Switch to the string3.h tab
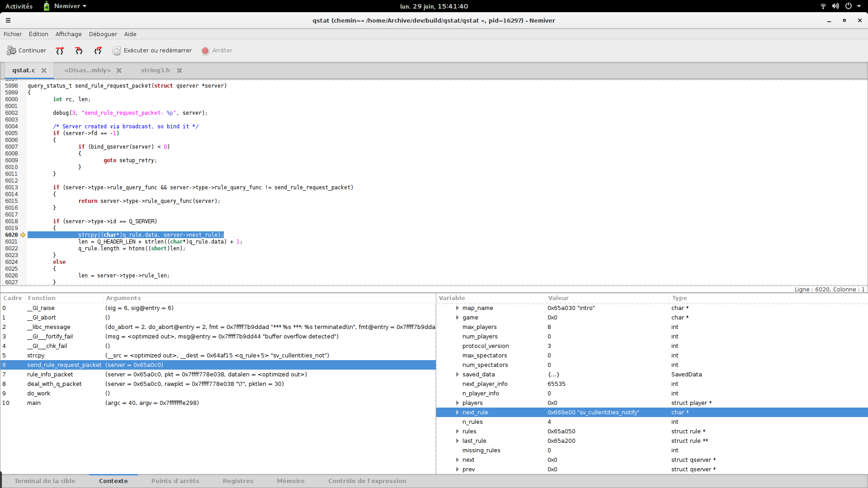 (x=156, y=70)
